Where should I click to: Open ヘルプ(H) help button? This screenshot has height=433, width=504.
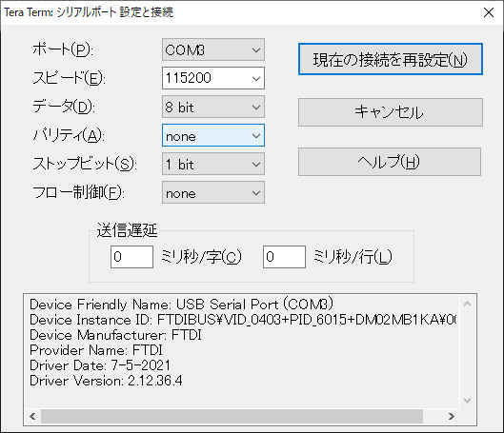tap(390, 162)
